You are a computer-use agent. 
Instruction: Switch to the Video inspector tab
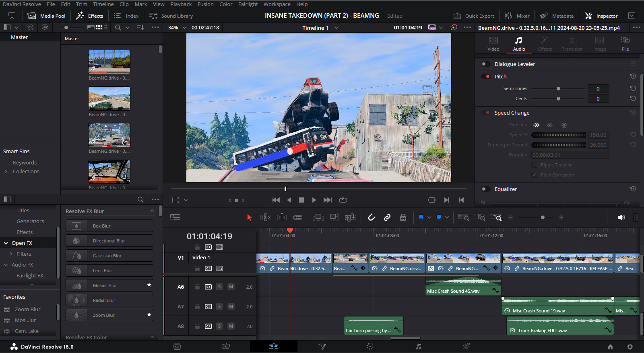click(493, 44)
